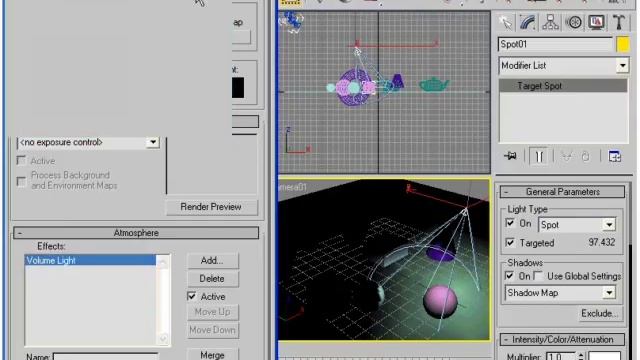Click the Exclude... button
This screenshot has width=640, height=360.
pos(599,314)
